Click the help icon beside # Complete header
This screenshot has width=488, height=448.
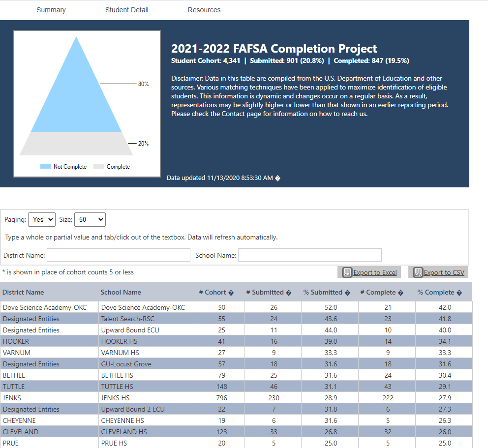[400, 293]
